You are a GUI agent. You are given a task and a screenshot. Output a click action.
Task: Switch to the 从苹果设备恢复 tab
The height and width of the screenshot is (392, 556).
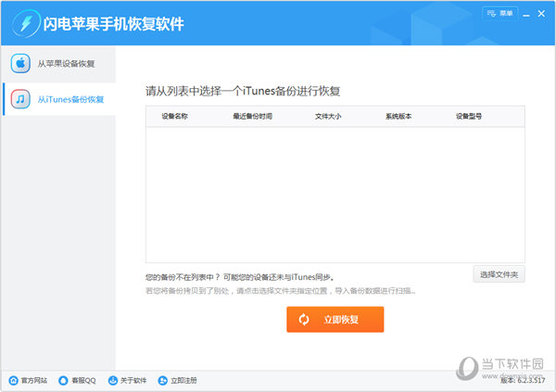tap(66, 64)
